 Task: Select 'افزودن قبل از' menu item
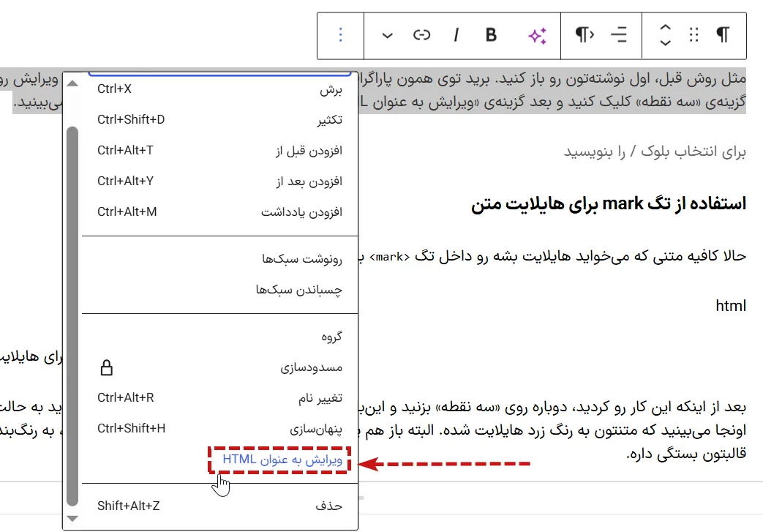click(220, 151)
